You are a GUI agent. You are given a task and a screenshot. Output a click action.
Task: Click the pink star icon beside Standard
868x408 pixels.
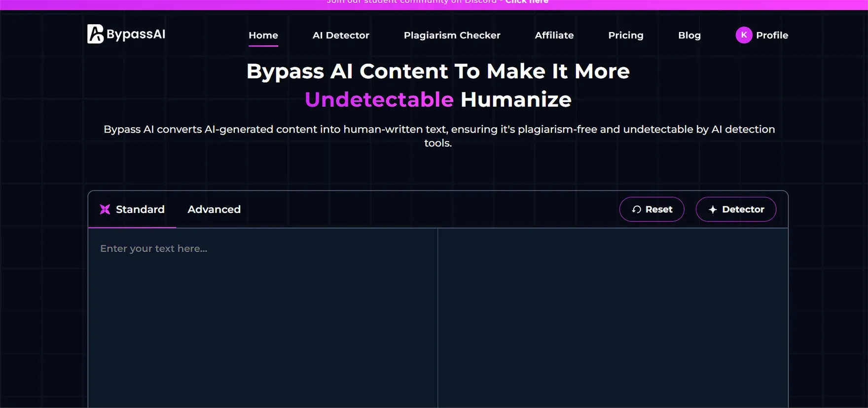(x=105, y=209)
